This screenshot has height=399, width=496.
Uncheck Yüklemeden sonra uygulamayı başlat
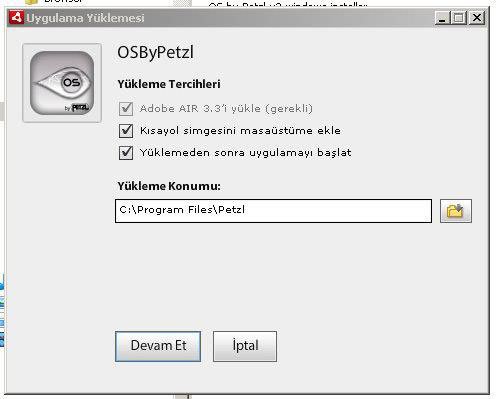tap(126, 153)
